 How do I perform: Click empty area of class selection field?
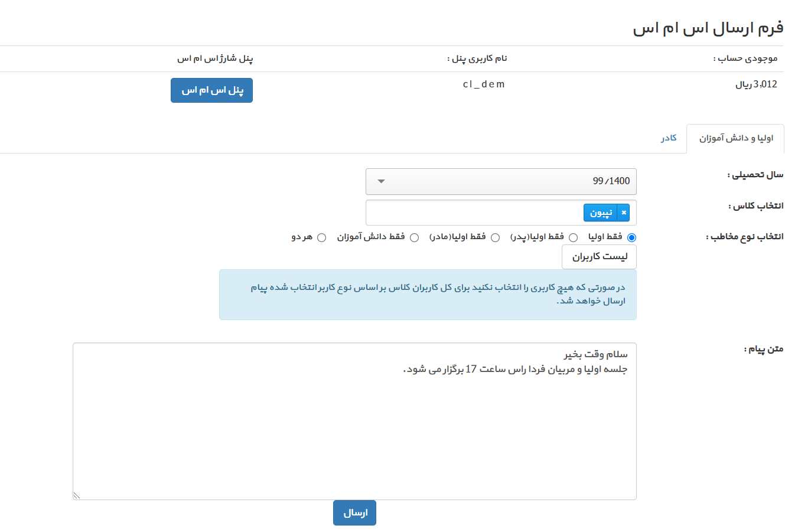tap(473, 213)
